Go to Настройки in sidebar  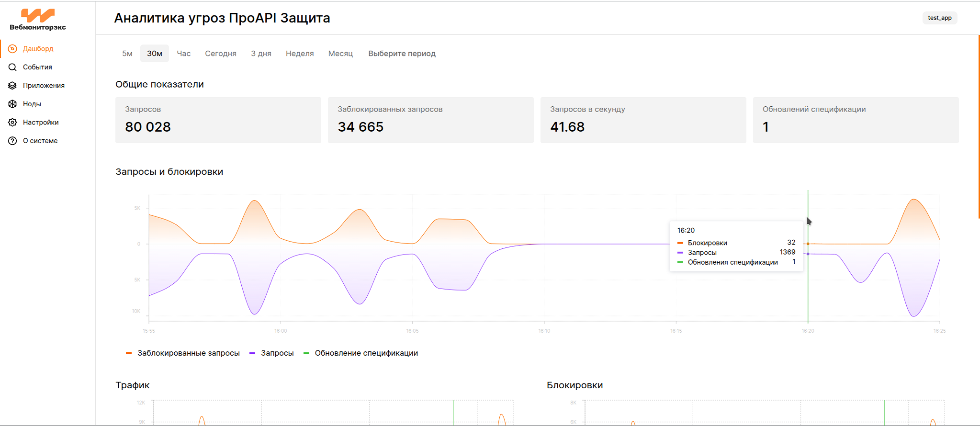41,123
